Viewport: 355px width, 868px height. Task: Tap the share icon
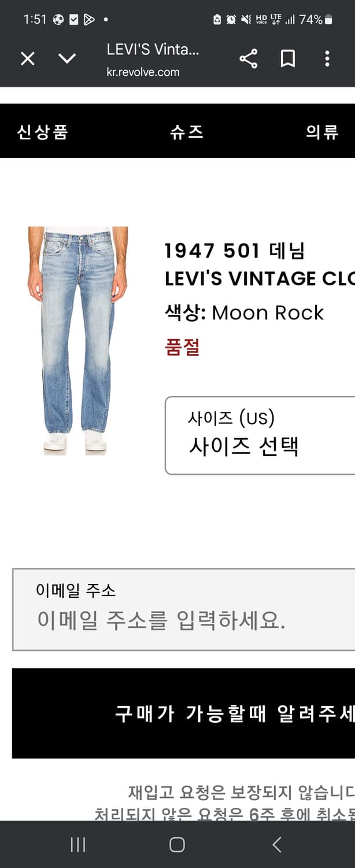(x=249, y=58)
